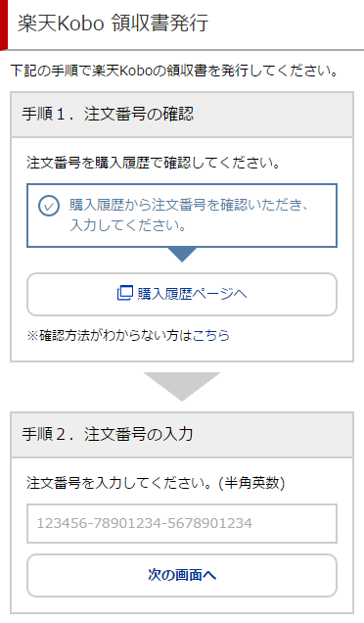Click the 注文番号を購入履歴で確認してください instruction text
The height and width of the screenshot is (623, 364).
point(154,163)
